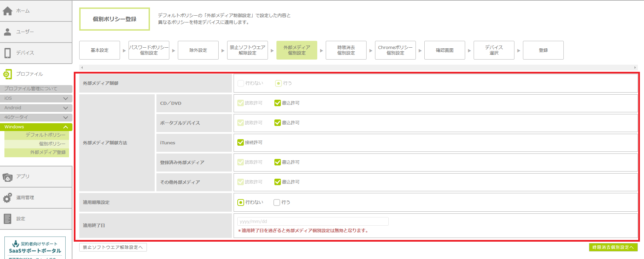Switch to Chromeポリシー個別設定 step

(395, 50)
